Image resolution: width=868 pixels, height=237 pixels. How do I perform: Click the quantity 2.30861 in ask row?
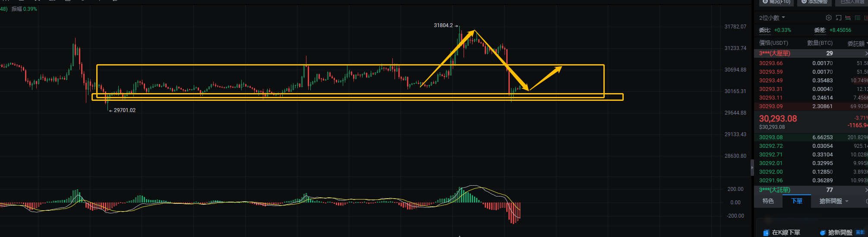823,106
